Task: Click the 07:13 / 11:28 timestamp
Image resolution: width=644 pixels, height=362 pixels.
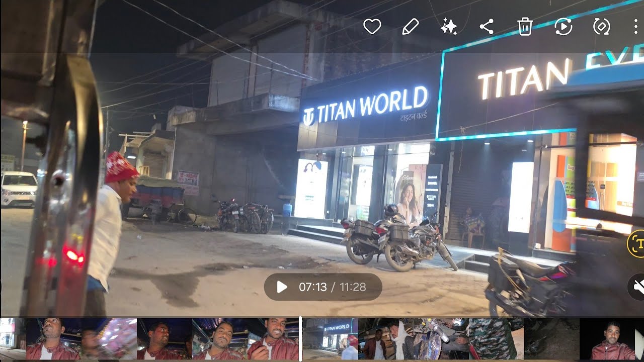Action: coord(332,287)
